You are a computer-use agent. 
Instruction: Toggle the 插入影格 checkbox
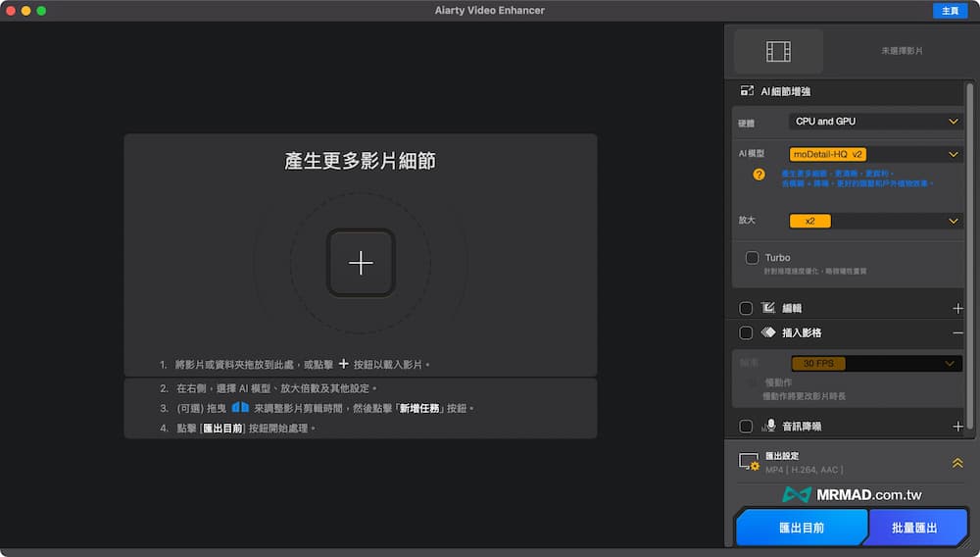(746, 332)
